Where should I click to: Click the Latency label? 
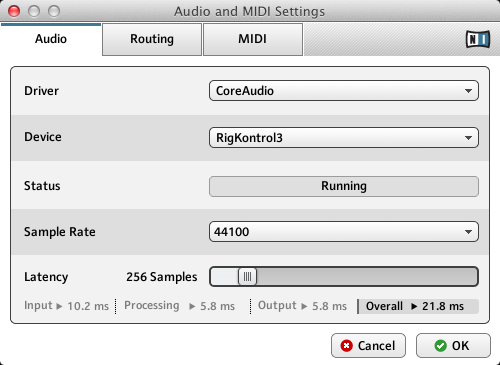[46, 277]
